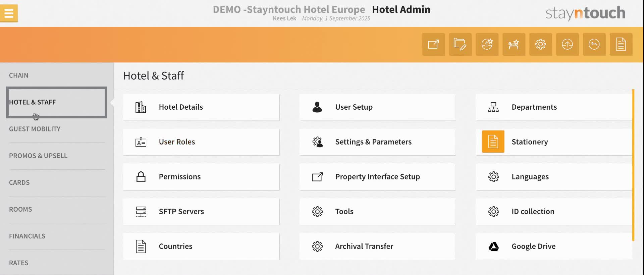Click the ID collection gear icon
The image size is (644, 275).
coord(494,212)
